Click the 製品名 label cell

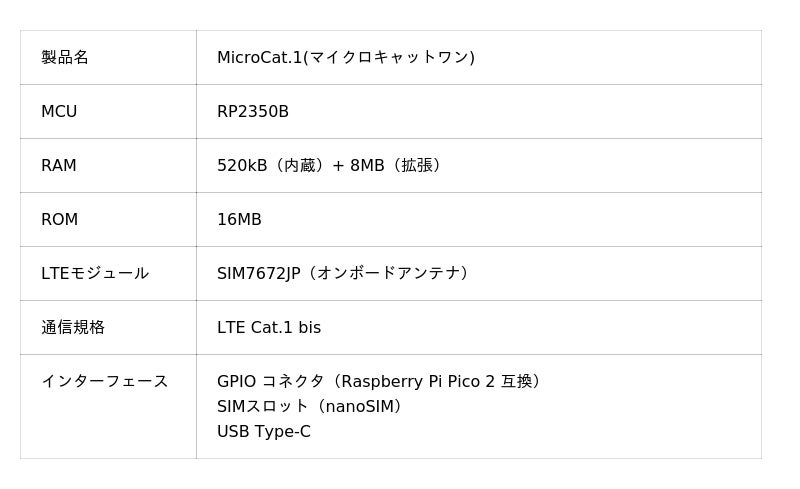pyautogui.click(x=65, y=58)
